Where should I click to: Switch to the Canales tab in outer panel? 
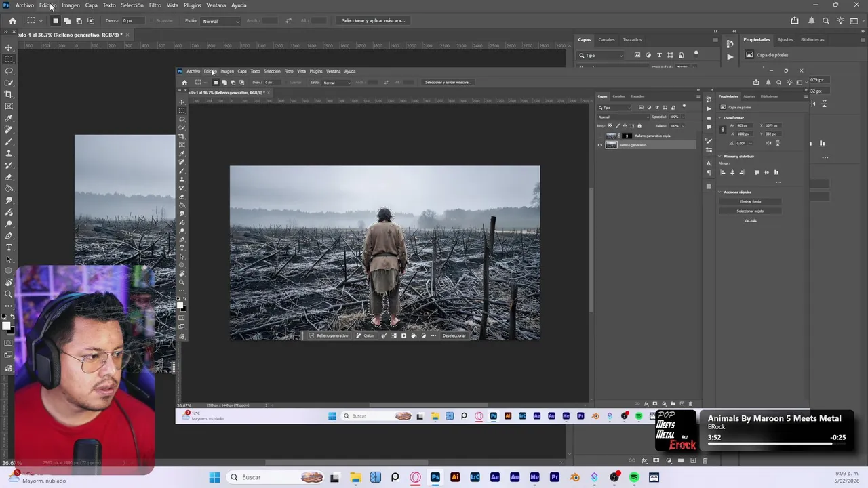[606, 39]
